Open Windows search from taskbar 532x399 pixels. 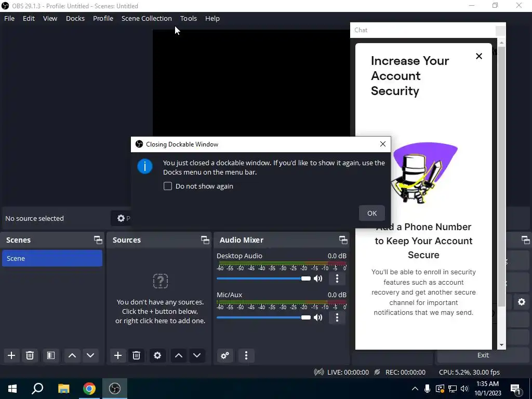point(37,389)
